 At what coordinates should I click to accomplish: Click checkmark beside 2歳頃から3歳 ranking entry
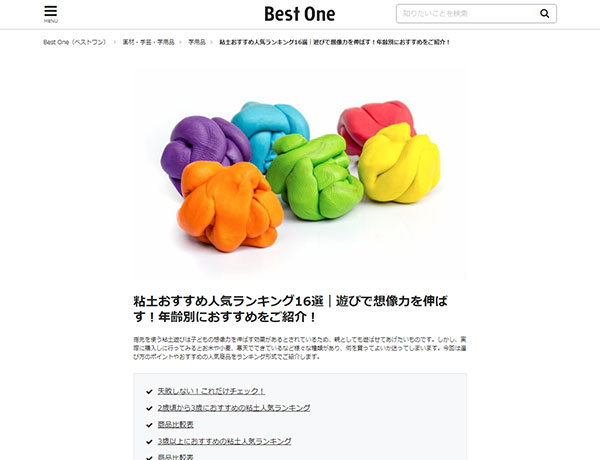tap(149, 408)
